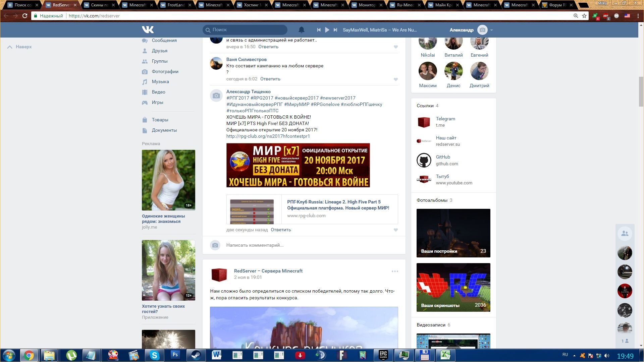The height and width of the screenshot is (362, 644).
Task: Open the rpg-club.org link in comment
Action: tap(268, 136)
